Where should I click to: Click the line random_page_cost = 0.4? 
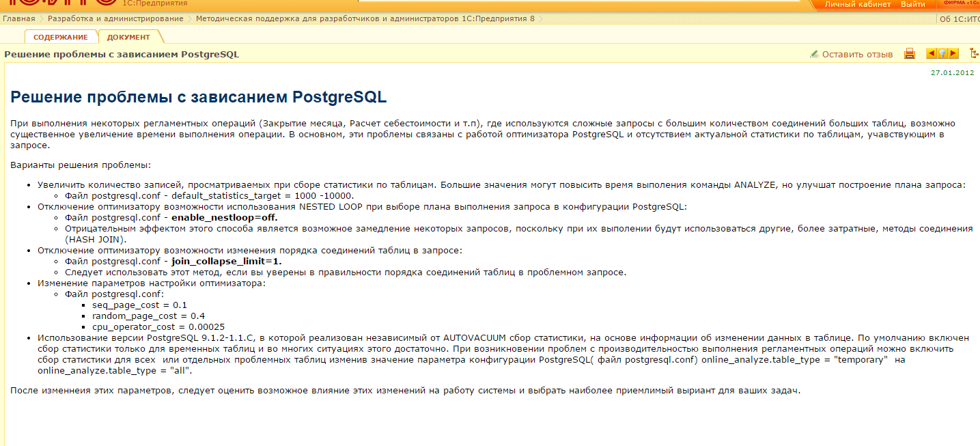tap(148, 316)
